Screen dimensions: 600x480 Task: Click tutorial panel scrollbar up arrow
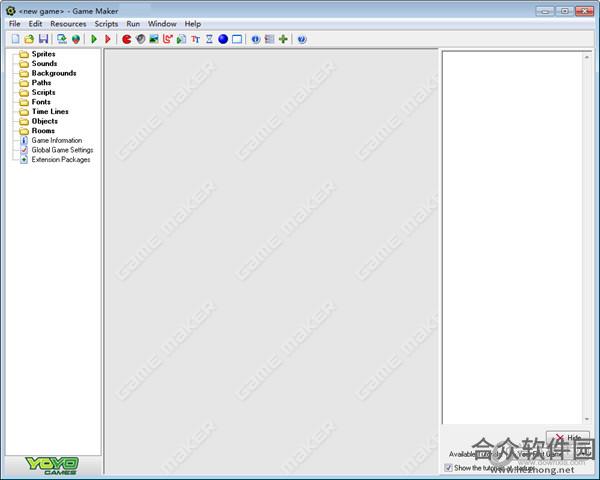[587, 57]
